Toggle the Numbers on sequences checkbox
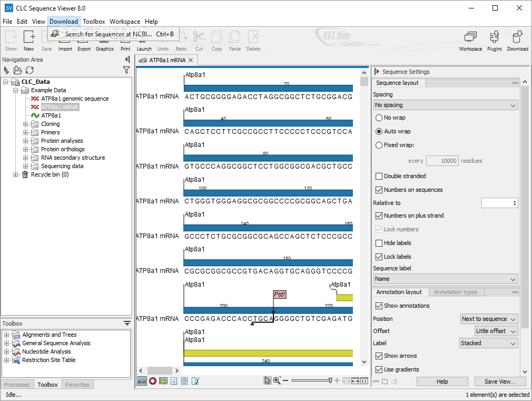The height and width of the screenshot is (401, 532). [x=379, y=190]
